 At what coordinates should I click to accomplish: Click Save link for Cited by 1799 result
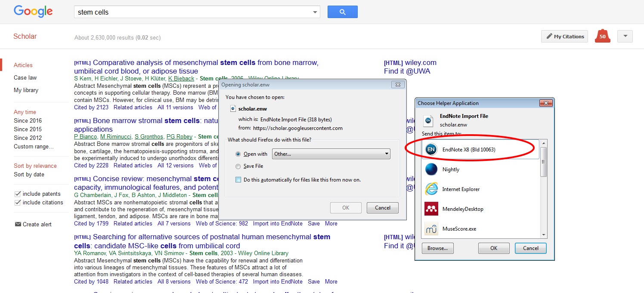click(314, 223)
